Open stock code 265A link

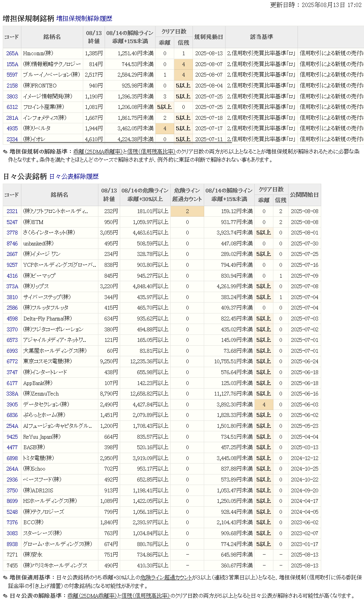pyautogui.click(x=12, y=53)
